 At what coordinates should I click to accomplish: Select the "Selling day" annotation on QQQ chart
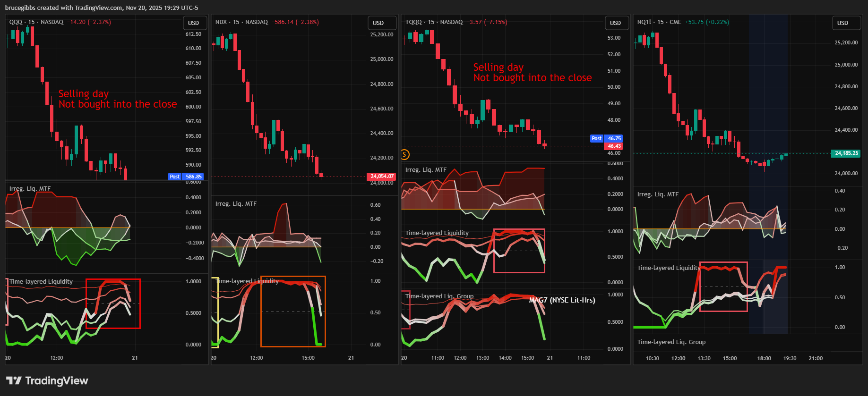click(84, 93)
